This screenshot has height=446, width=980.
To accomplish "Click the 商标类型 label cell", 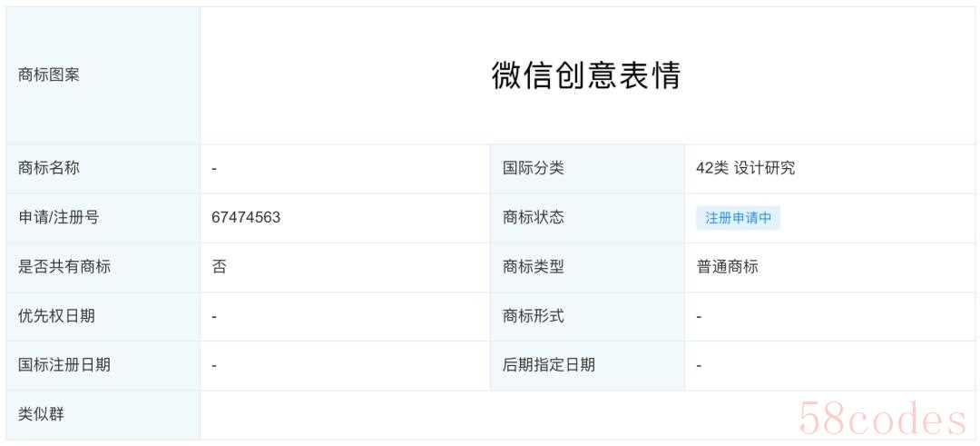I will click(587, 267).
